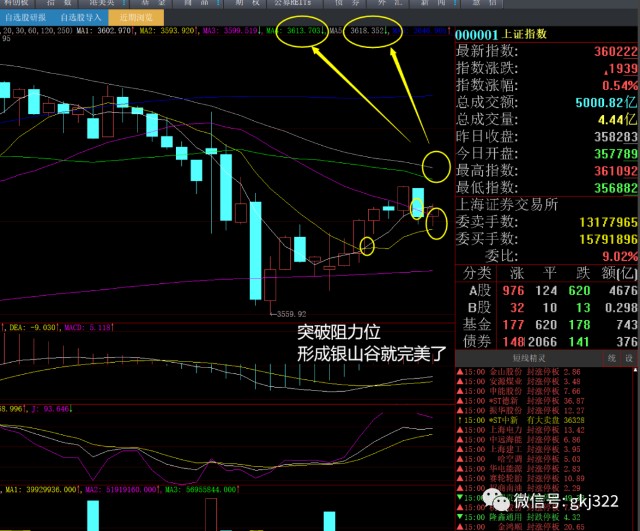Expand the 商品 tab dropdown arrow
The width and height of the screenshot is (640, 531).
[x=218, y=3]
